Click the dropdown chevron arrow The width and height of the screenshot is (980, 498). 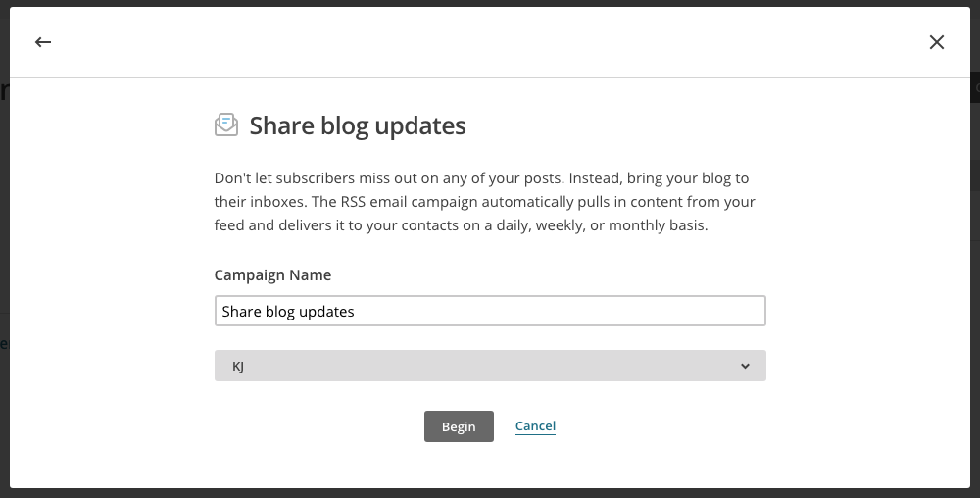pos(745,366)
